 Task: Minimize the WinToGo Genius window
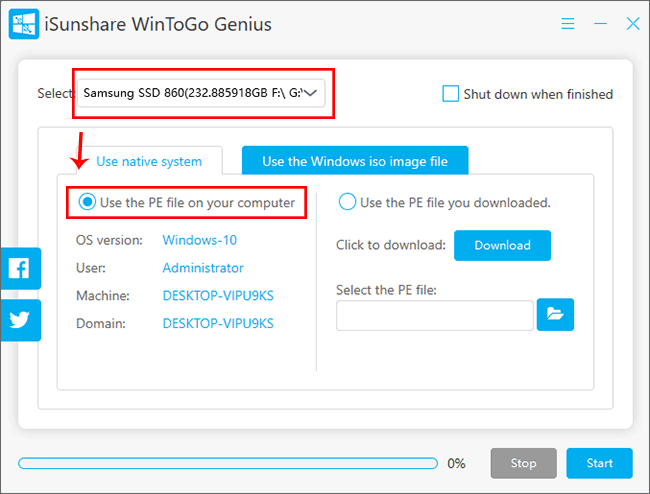point(600,24)
